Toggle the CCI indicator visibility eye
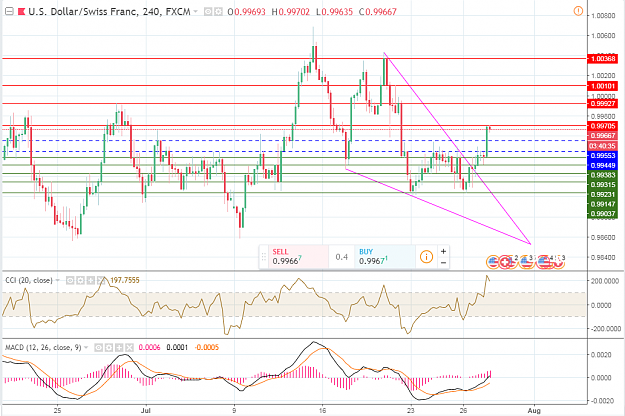Image resolution: width=625 pixels, height=416 pixels. [70, 281]
